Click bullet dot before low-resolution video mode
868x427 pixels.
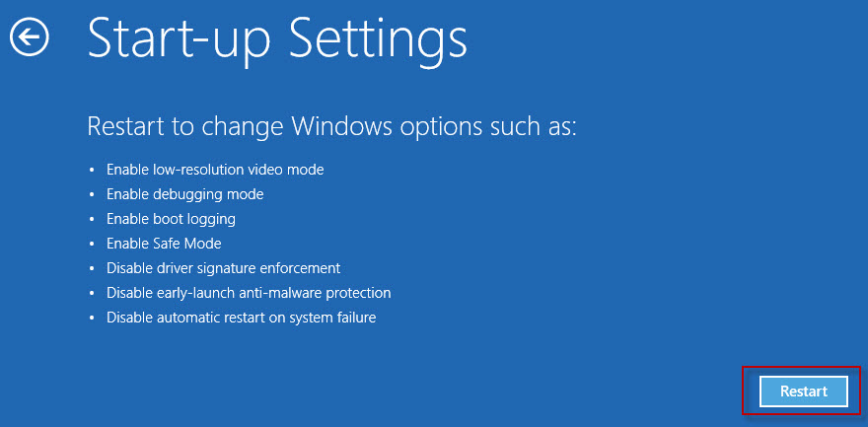click(x=92, y=171)
